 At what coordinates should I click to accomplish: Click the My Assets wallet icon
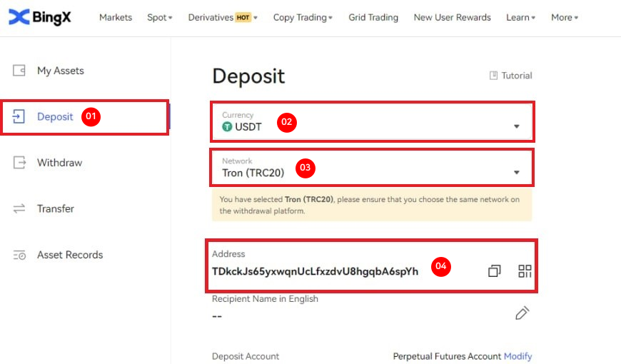point(19,71)
